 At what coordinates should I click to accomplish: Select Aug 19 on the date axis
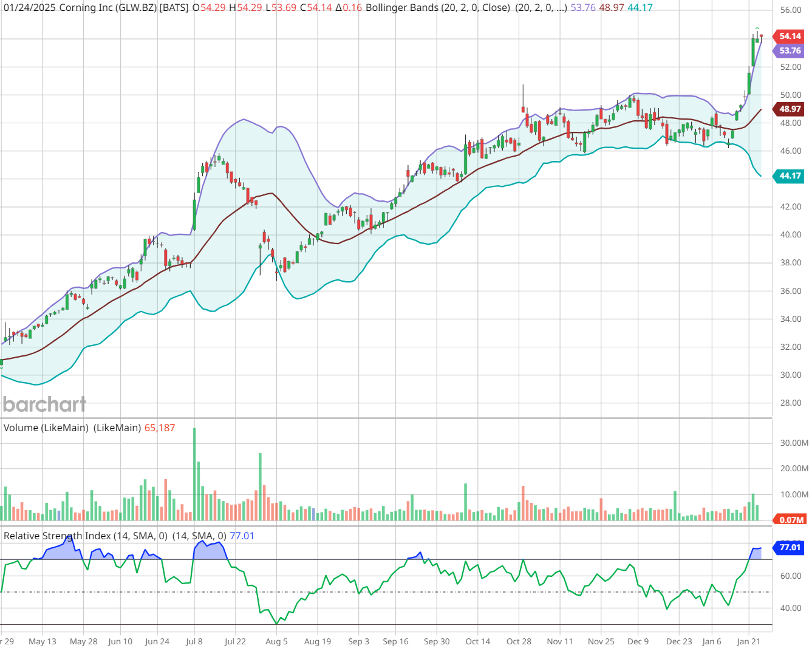(x=318, y=641)
